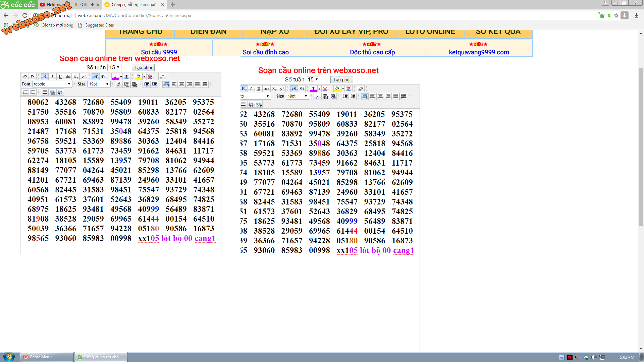Viewport: 644px width, 362px height.
Task: Click the Paste icon in the left editor
Action: (126, 84)
